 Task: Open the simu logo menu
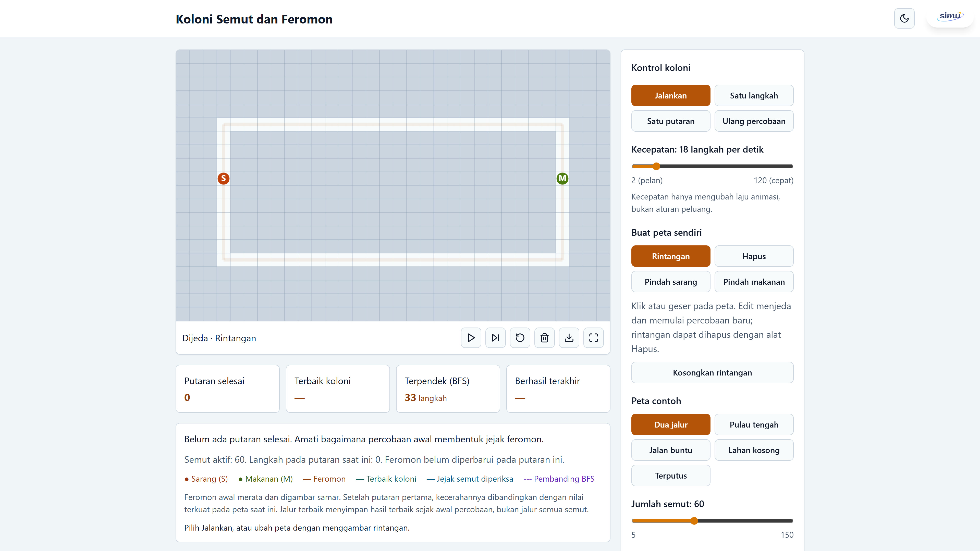coord(950,16)
